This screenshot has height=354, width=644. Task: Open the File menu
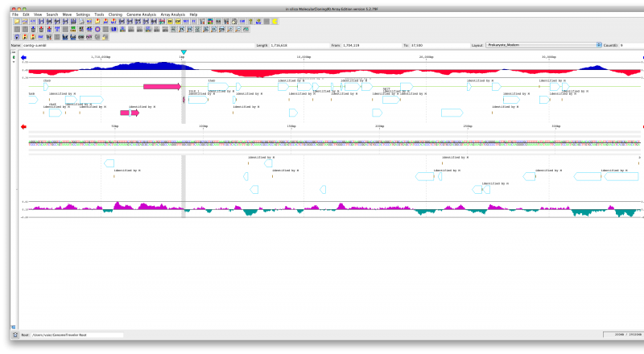(x=15, y=14)
